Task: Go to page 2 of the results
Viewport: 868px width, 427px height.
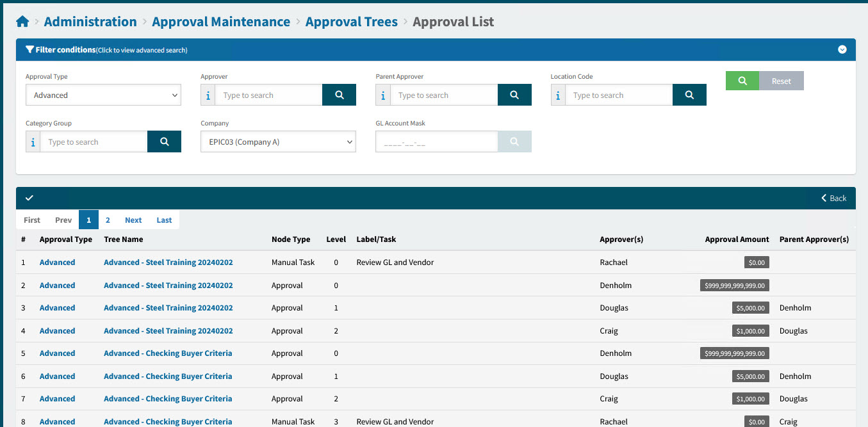Action: click(x=108, y=220)
